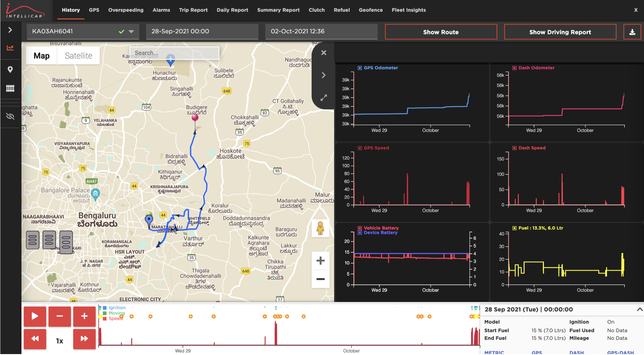
Task: Click the download report icon near Show Driving Report
Action: point(633,32)
